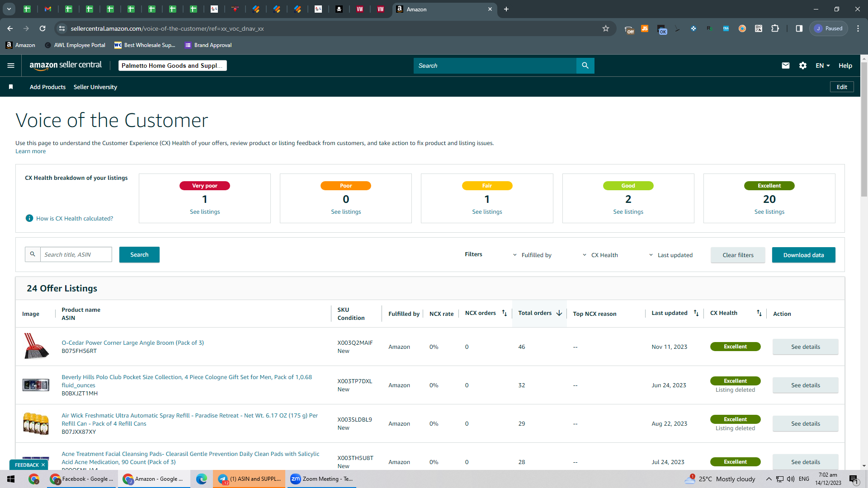Open How is CX Health calculated link

(75, 218)
